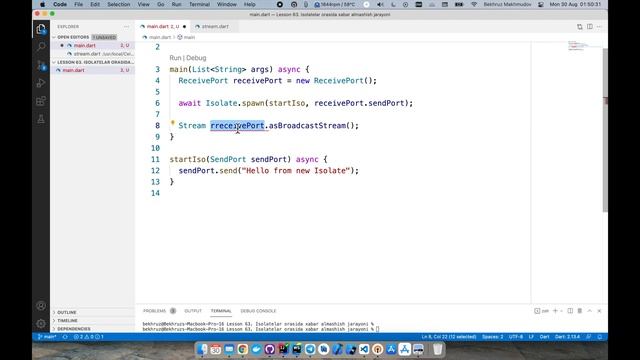Screen dimensions: 640x360
Task: Open notifications bell in status bar
Action: (600, 337)
